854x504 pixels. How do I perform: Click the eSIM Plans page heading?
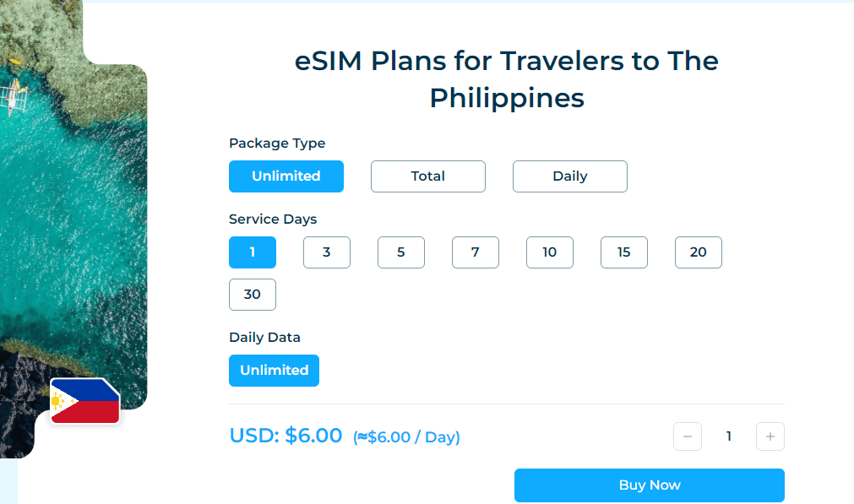[x=507, y=79]
